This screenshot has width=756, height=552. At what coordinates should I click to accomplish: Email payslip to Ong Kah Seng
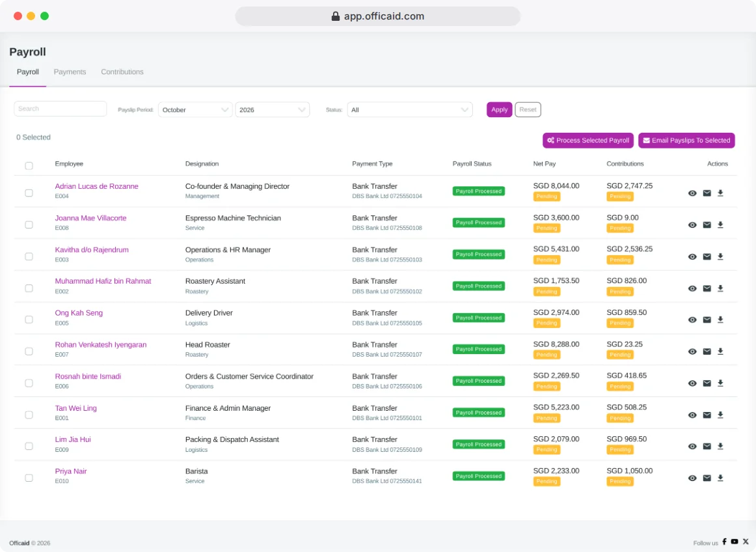707,320
